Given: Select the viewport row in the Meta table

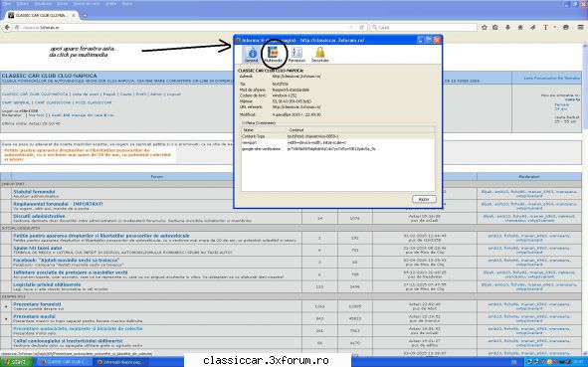Looking at the screenshot, I should pos(338,143).
